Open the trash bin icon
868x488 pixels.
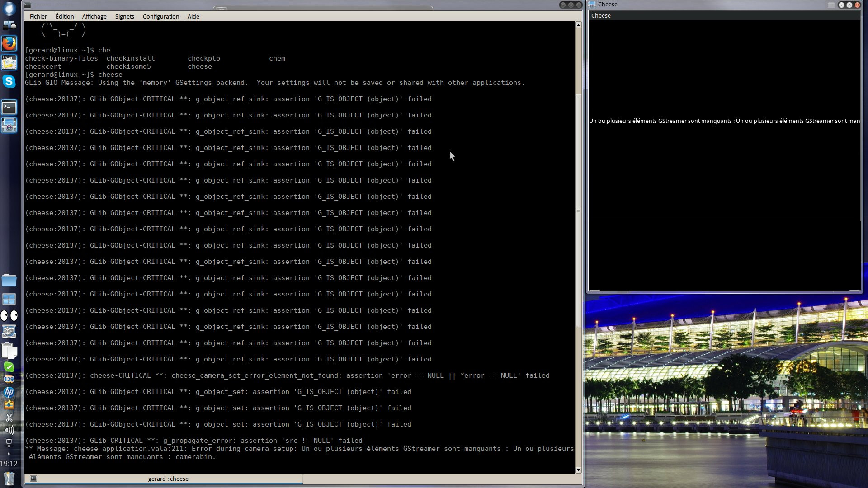pyautogui.click(x=9, y=478)
